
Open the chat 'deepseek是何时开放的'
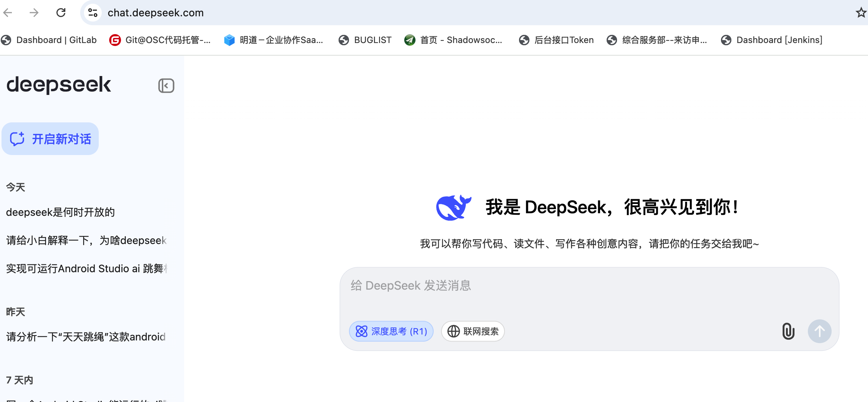click(61, 212)
